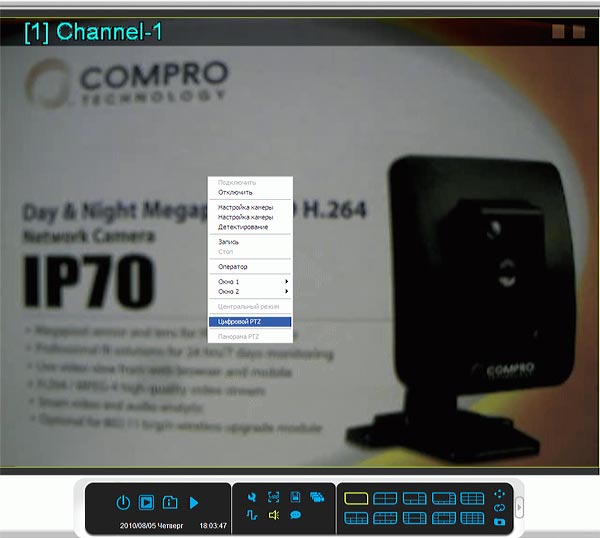
Task: Expand the Окно 2 submenu
Action: point(250,292)
